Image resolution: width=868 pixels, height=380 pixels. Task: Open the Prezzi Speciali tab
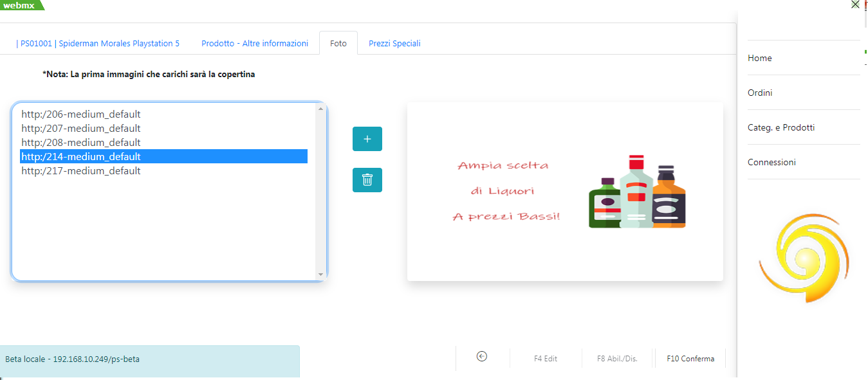click(x=394, y=44)
